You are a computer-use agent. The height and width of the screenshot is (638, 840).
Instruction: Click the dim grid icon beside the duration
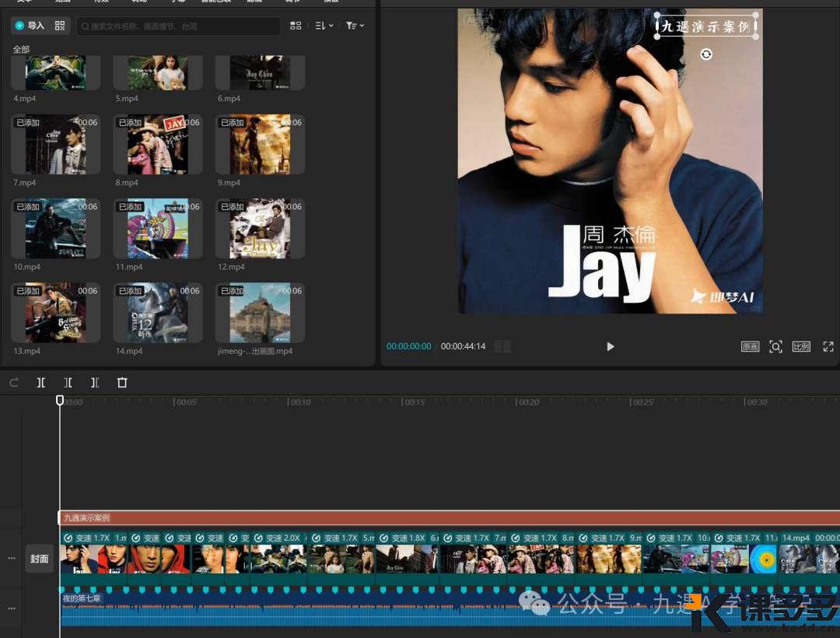[x=502, y=346]
